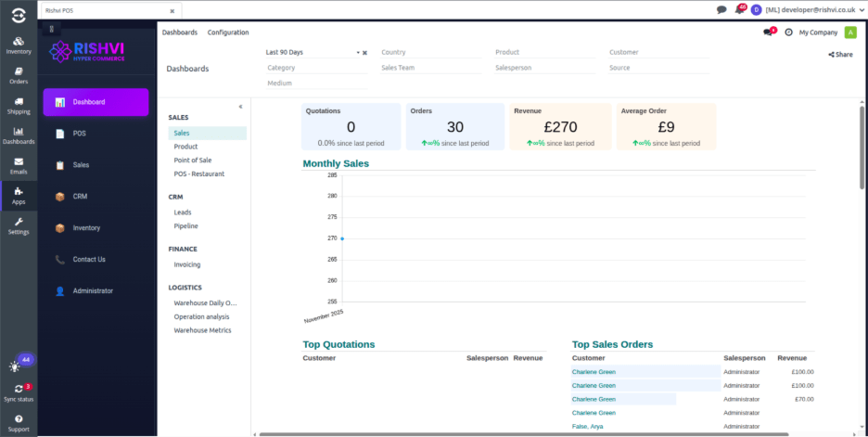
Task: Click first Charlene Green sales order link
Action: [594, 372]
